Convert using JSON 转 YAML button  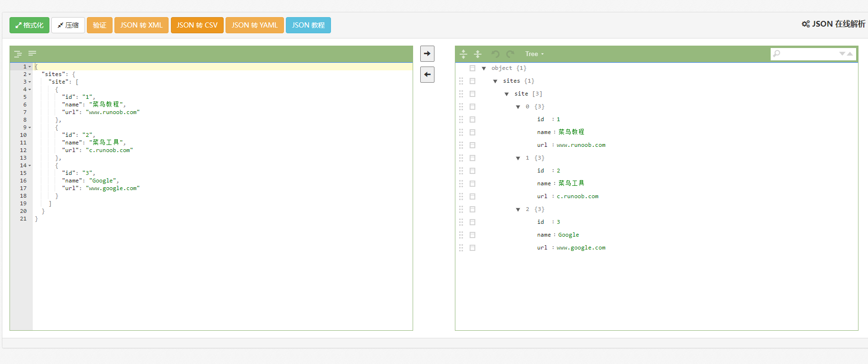255,25
